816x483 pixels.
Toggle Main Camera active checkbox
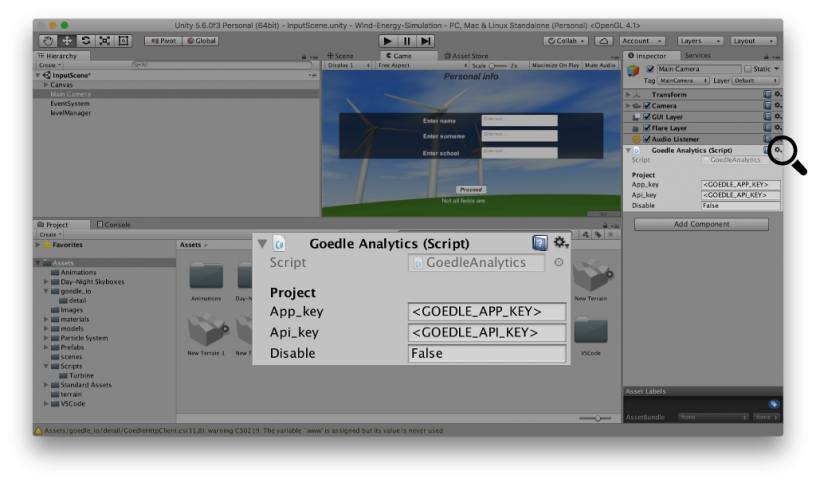pos(650,69)
